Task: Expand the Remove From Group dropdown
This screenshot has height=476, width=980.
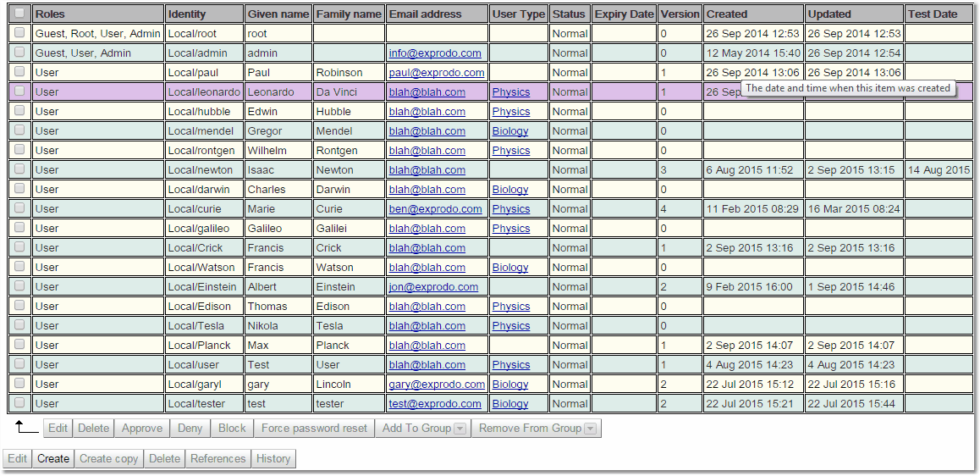Action: [x=537, y=429]
